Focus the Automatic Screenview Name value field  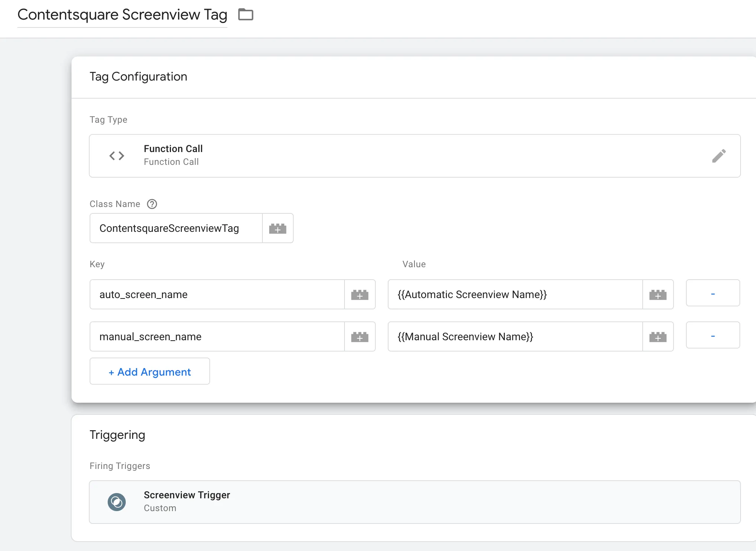515,295
